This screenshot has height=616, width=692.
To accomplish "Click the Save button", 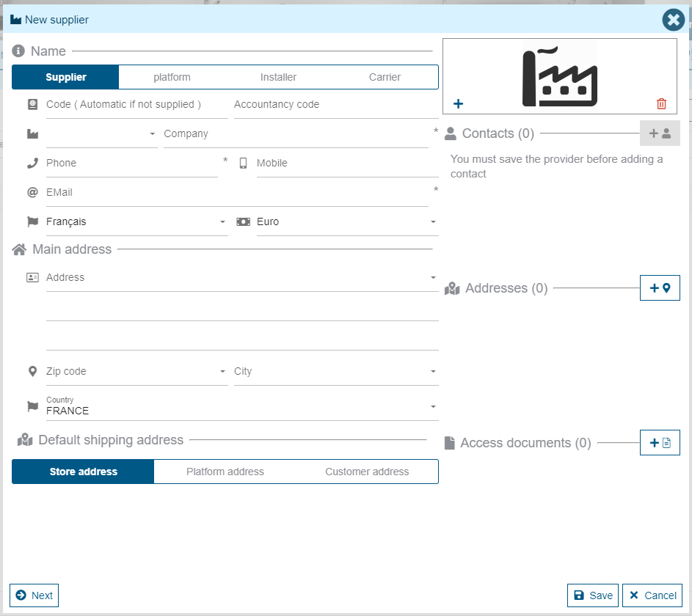I will coord(593,595).
